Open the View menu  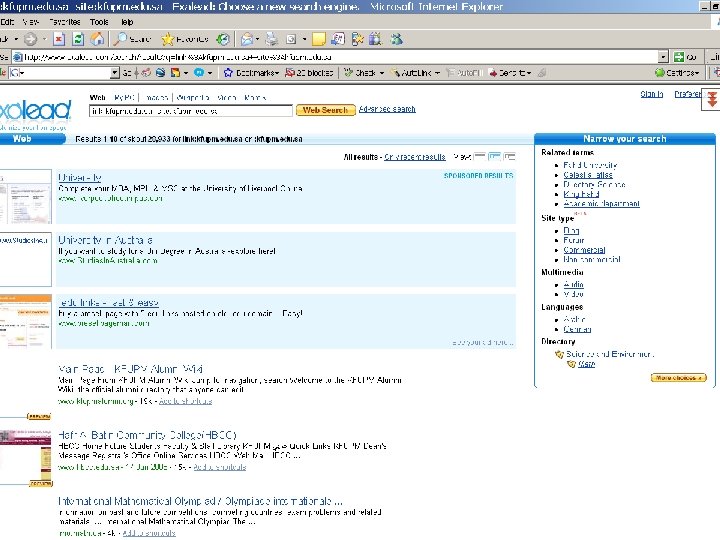tap(31, 22)
